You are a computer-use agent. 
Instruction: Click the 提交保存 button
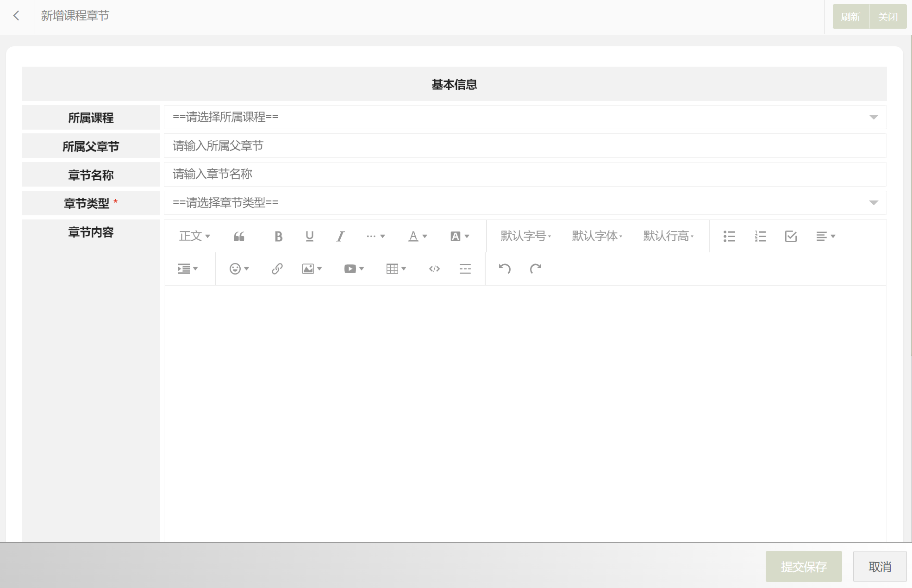pyautogui.click(x=803, y=566)
